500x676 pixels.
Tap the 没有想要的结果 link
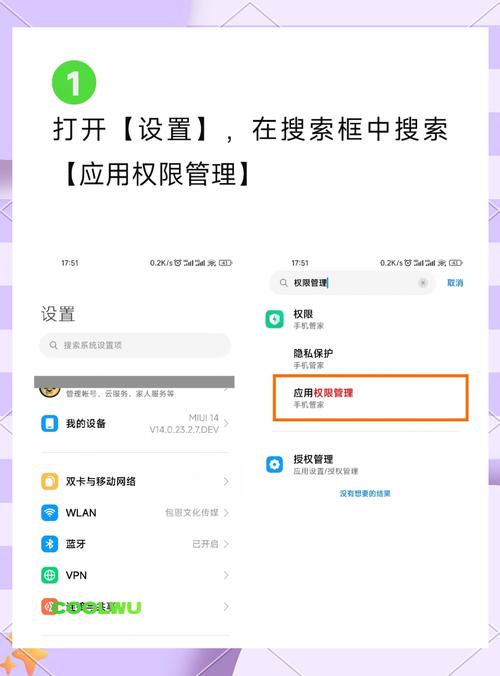pyautogui.click(x=365, y=493)
